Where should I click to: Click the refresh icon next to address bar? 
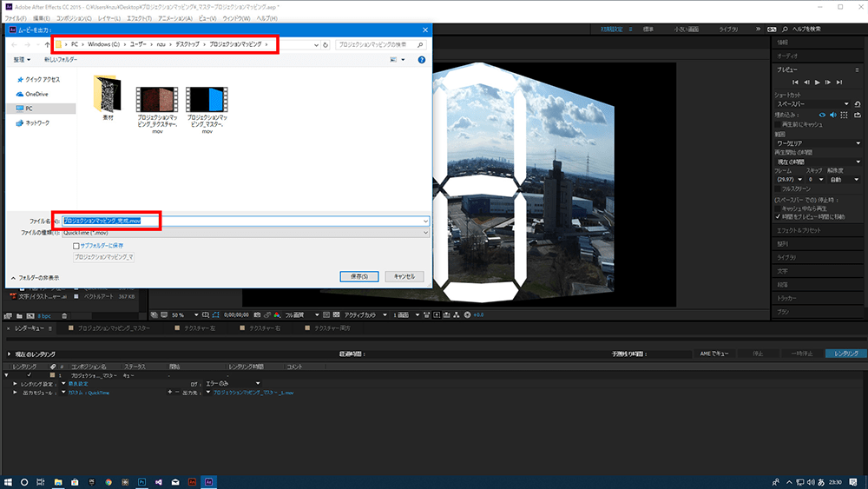[x=325, y=43]
